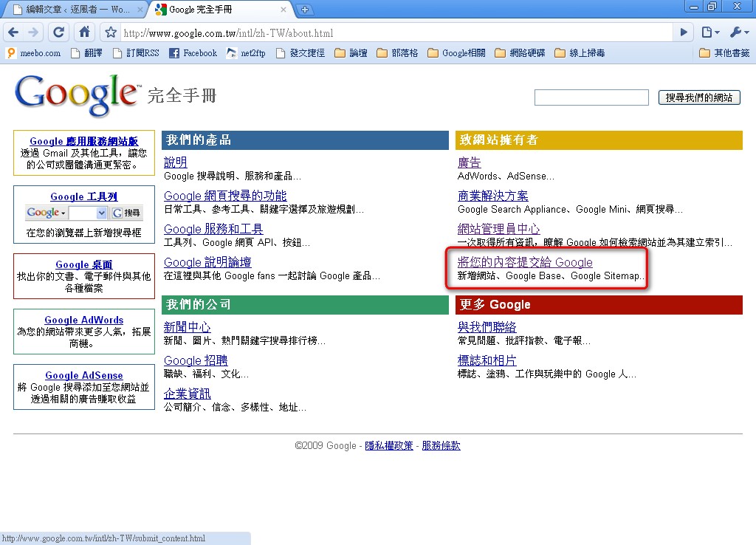This screenshot has width=756, height=545.
Task: Open the 翻譯 bookmark
Action: point(87,53)
